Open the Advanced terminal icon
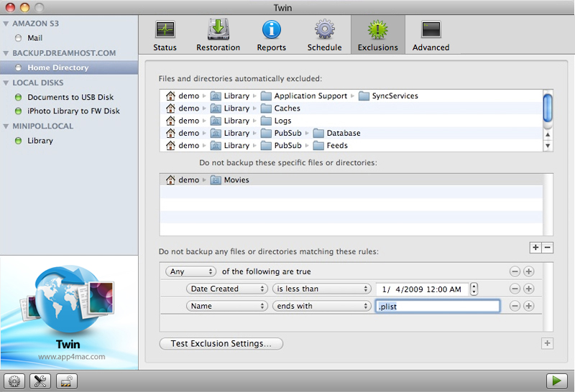575x392 pixels. pos(431,29)
